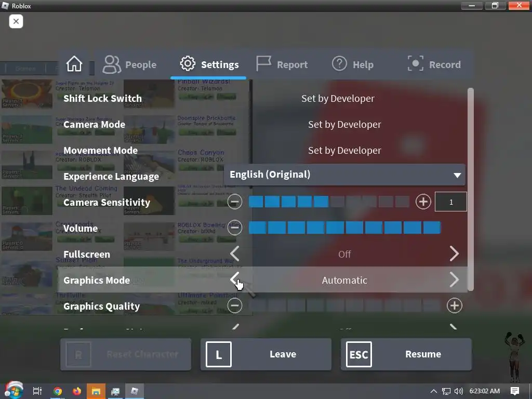Open the Home tab icon
Viewport: 532px width, 399px height.
coord(74,64)
